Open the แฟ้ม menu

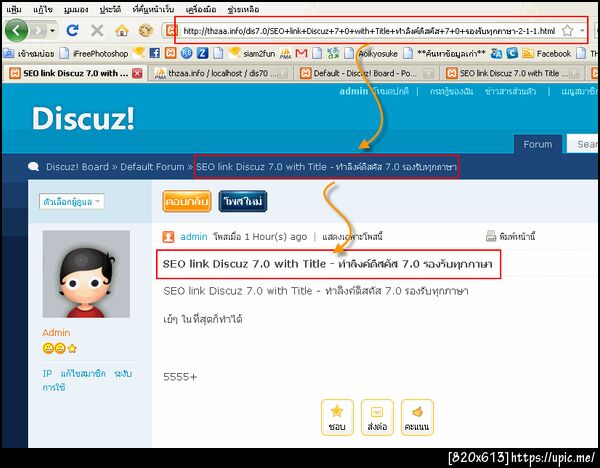pyautogui.click(x=14, y=9)
